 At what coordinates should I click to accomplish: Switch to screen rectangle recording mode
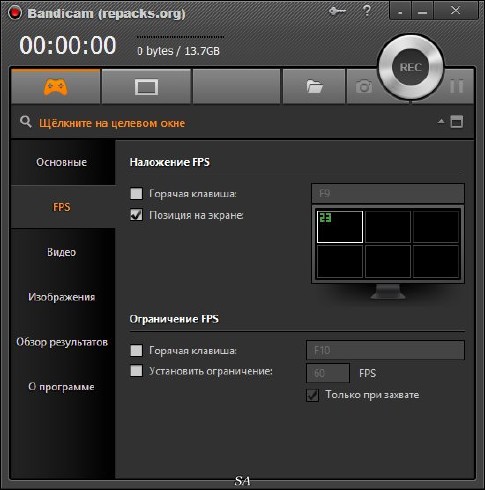146,87
